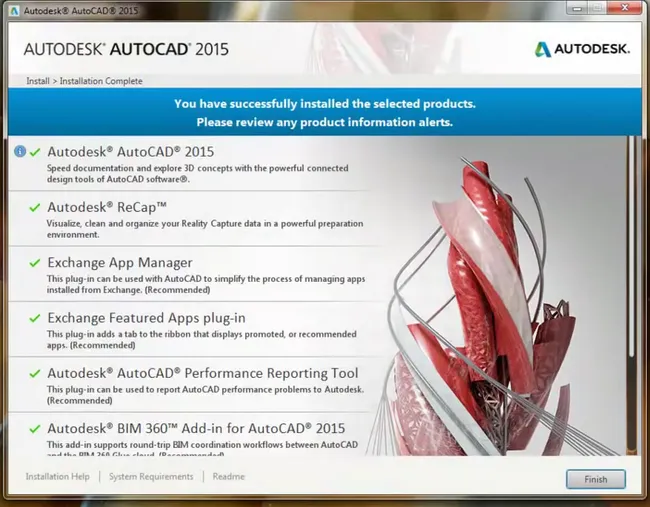Image resolution: width=650 pixels, height=507 pixels.
Task: Minimize the AutoCAD 2015 installer window
Action: click(x=577, y=8)
